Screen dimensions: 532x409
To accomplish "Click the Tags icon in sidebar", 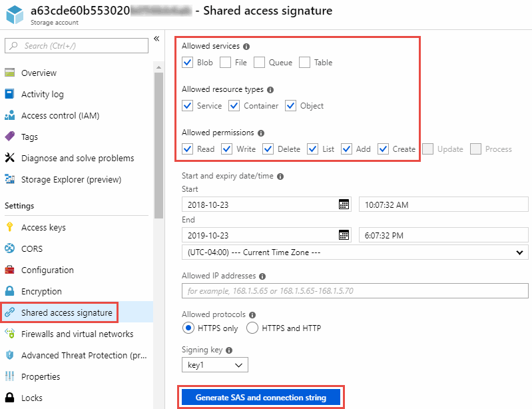I will (x=10, y=137).
